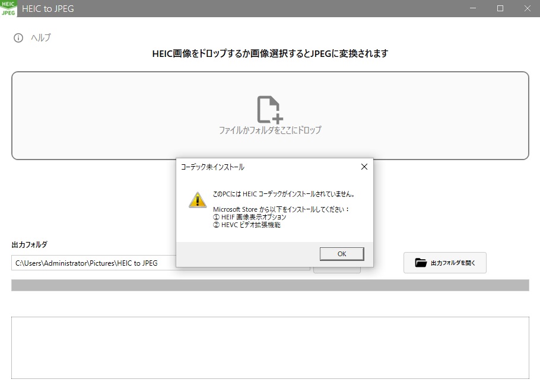Maximize the HEIC to JPEG window
Viewport: 540px width, 392px height.
point(500,8)
